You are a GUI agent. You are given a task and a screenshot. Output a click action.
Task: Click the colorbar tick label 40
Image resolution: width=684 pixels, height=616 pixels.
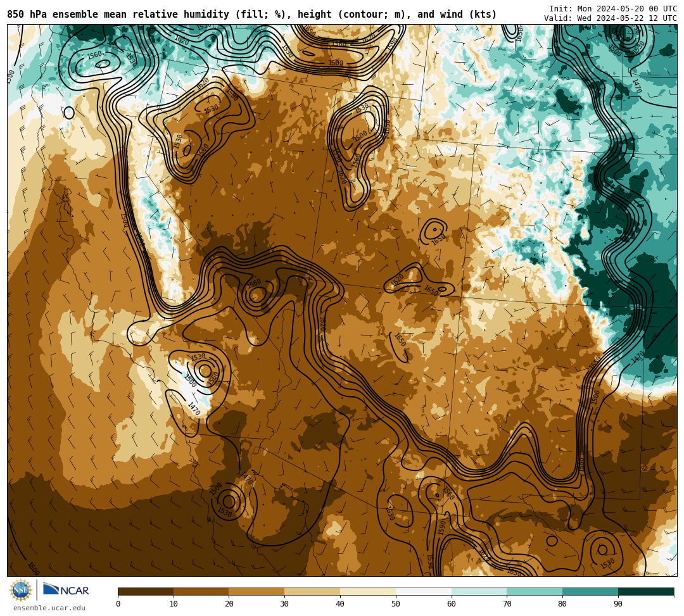pyautogui.click(x=340, y=604)
